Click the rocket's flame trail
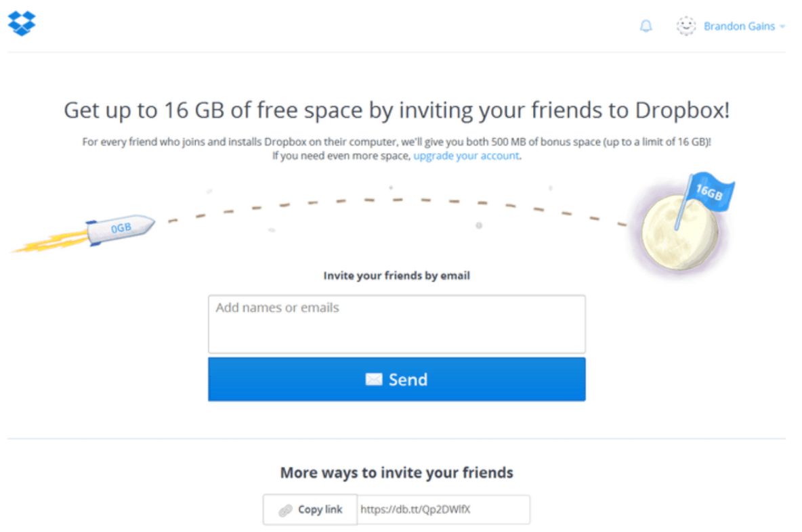Image resolution: width=802 pixels, height=532 pixels. click(50, 242)
